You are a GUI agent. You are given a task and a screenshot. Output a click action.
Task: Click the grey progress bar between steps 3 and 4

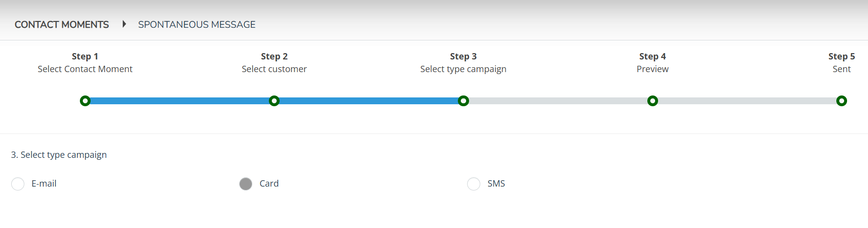pos(558,101)
